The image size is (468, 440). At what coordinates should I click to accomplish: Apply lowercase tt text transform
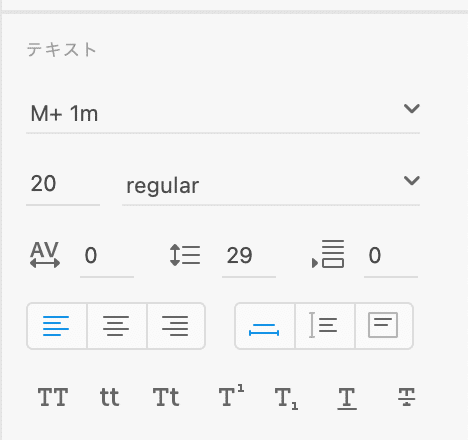coord(109,397)
